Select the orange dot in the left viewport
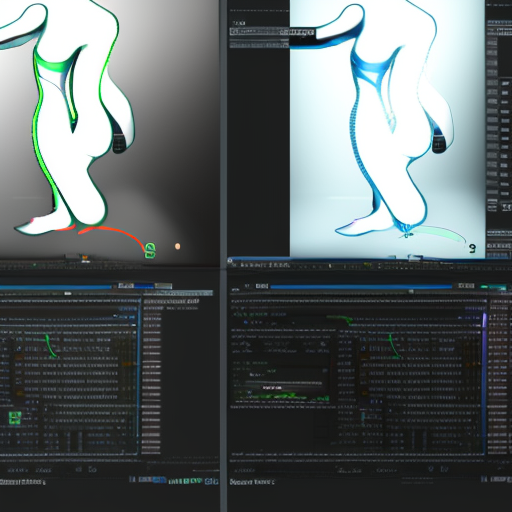Viewport: 512px width, 512px height. [178, 246]
